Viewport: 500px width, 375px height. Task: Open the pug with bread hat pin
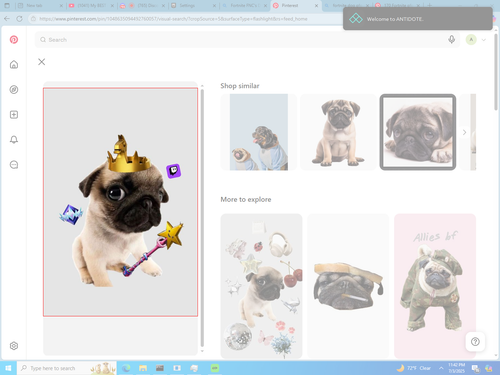tap(348, 286)
